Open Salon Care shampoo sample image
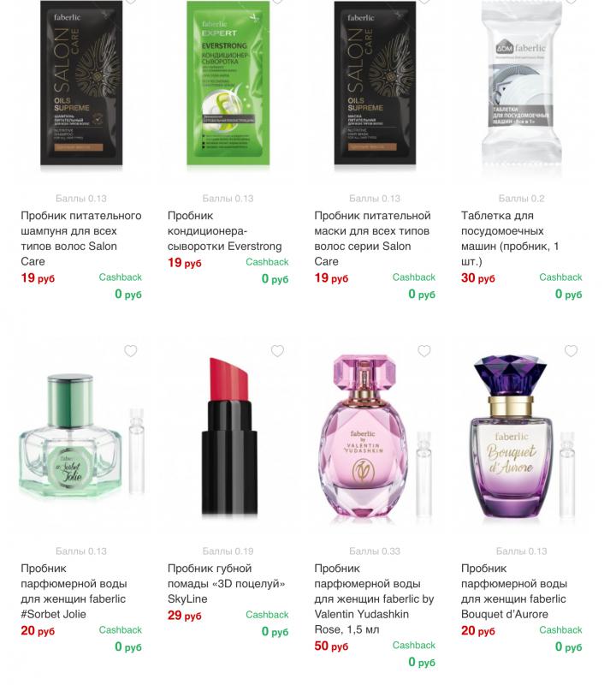This screenshot has width=616, height=685. (x=81, y=83)
